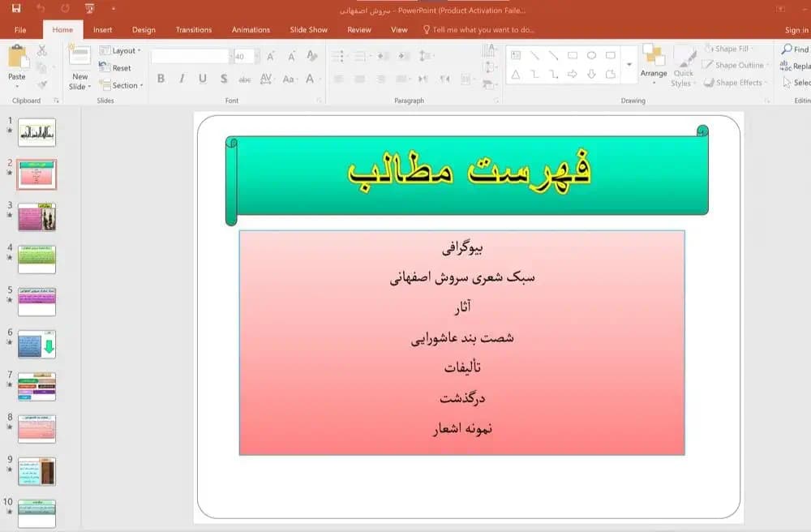Toggle Center paragraph alignment

tap(359, 79)
